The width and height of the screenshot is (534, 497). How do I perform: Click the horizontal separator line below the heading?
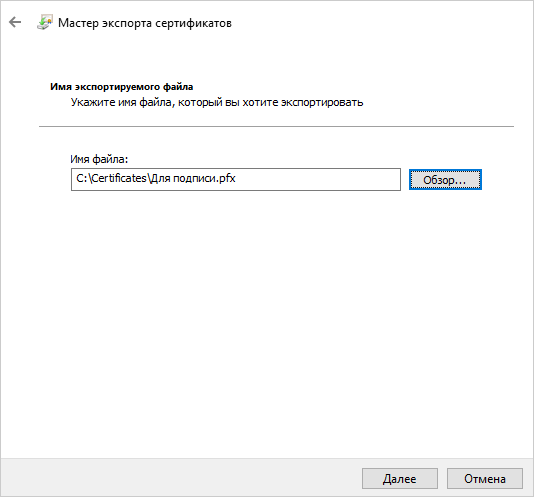coord(276,126)
